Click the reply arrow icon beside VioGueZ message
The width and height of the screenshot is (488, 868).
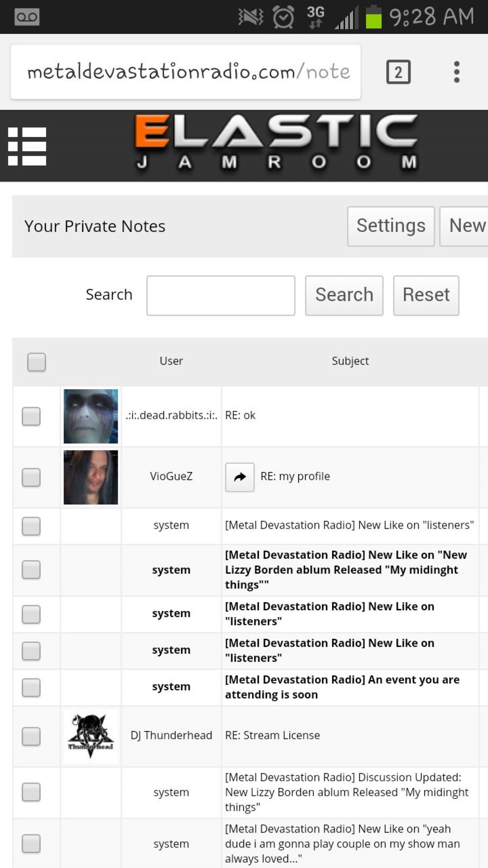pos(239,477)
